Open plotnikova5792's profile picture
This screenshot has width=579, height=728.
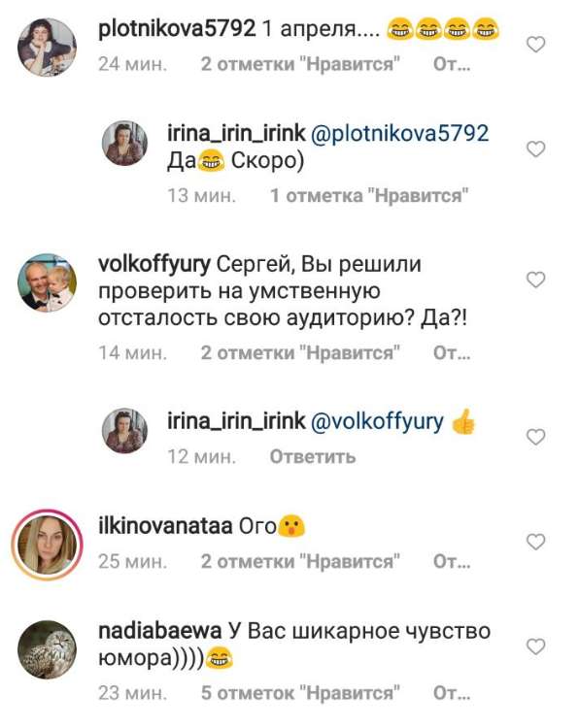click(47, 47)
